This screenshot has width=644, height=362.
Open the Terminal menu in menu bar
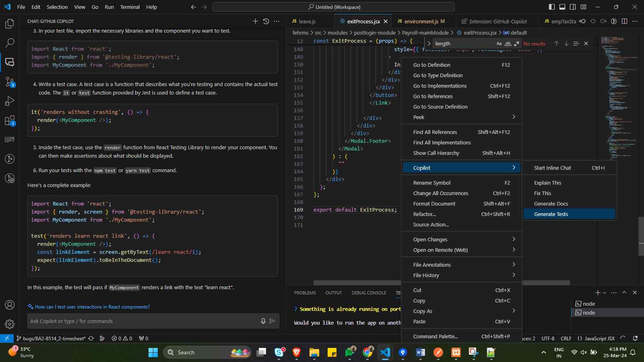click(130, 7)
